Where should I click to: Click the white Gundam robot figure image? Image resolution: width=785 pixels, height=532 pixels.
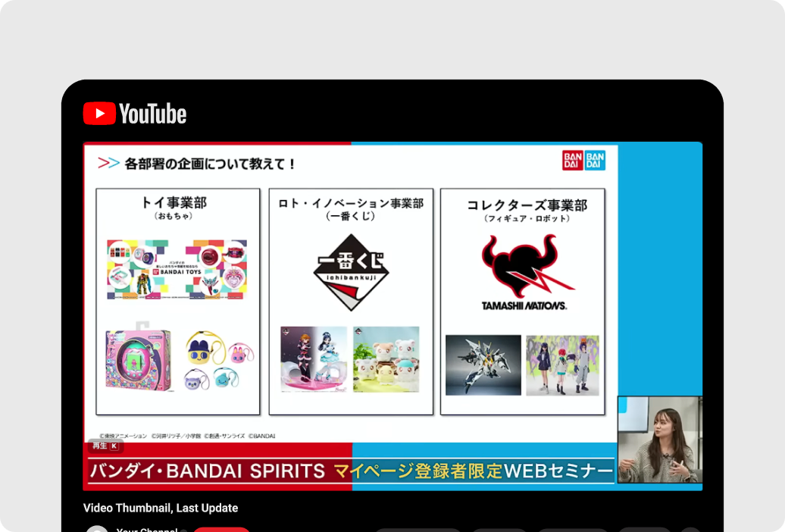[x=483, y=365]
